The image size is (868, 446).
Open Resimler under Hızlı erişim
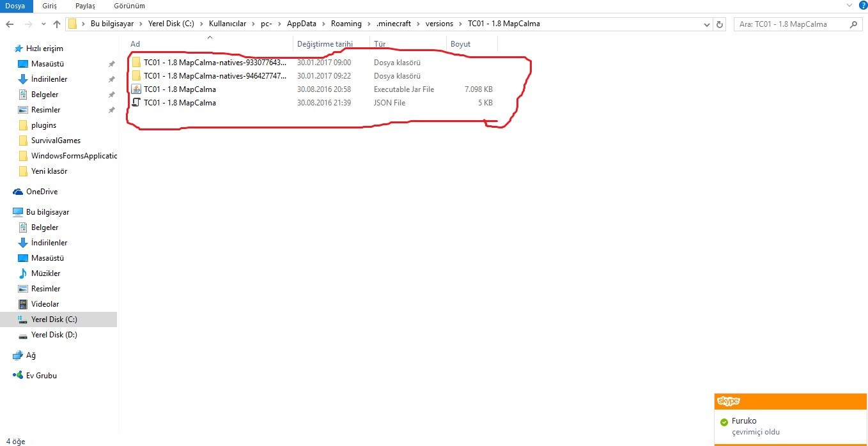[45, 110]
